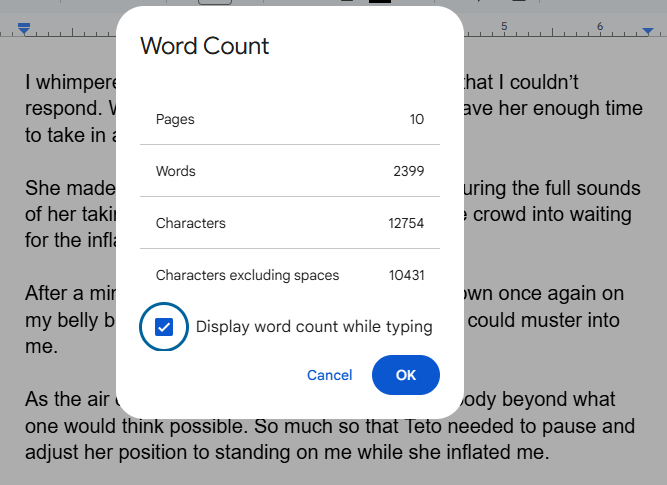Screen dimensions: 667x485
Task: Click the Characters excluding spaces label
Action: [247, 275]
